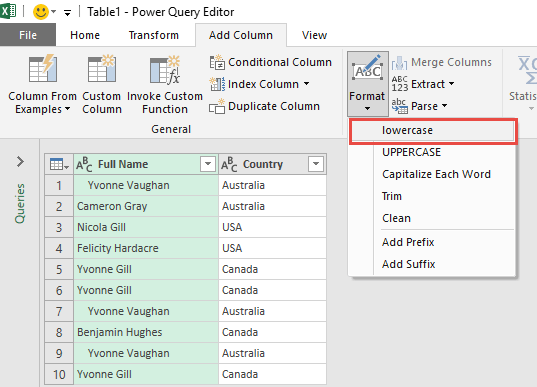This screenshot has height=387, width=537.
Task: Click the Benjamin Hughes cell
Action: tap(146, 332)
